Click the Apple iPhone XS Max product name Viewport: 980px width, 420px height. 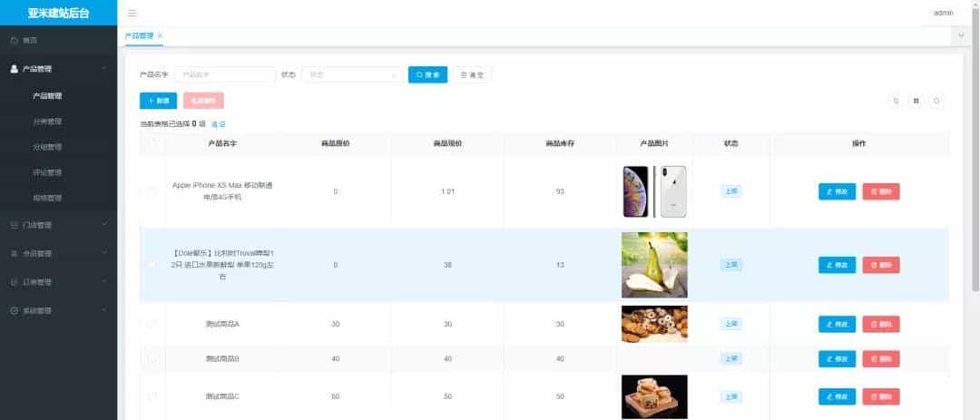pos(222,191)
